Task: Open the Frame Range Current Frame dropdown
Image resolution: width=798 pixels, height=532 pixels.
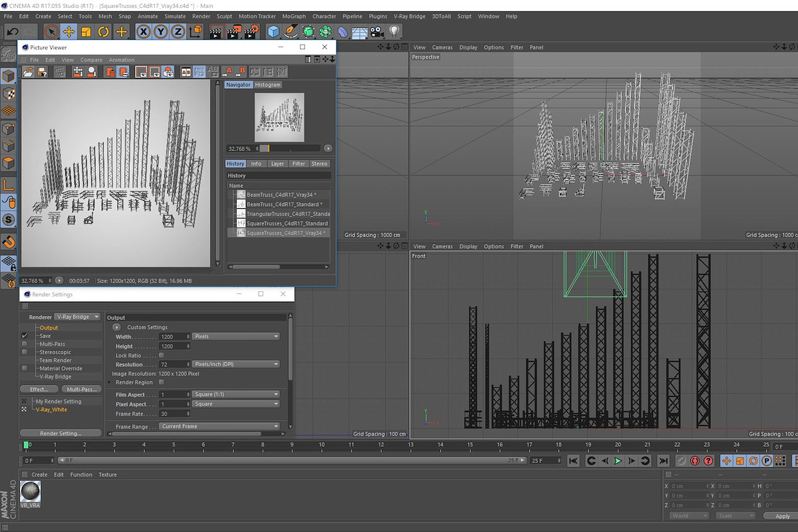Action: click(x=219, y=426)
